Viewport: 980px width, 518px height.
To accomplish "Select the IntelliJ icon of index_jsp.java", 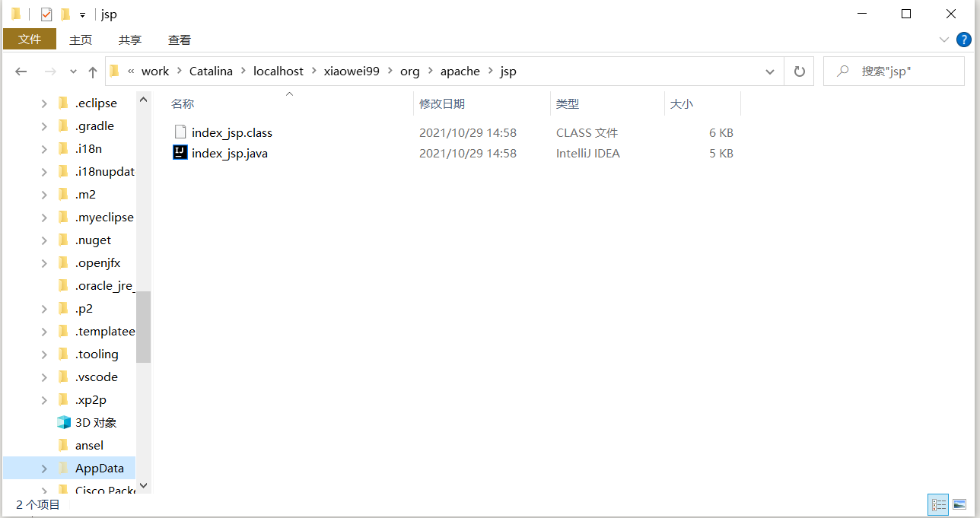I will (x=180, y=153).
